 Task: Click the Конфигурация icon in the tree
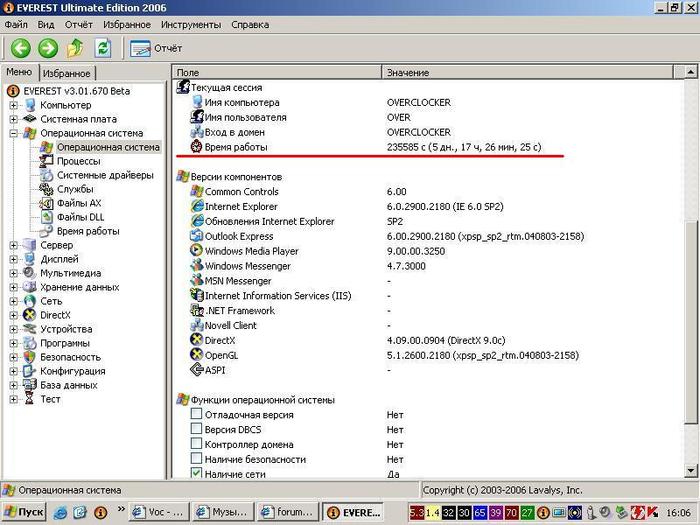(x=29, y=371)
